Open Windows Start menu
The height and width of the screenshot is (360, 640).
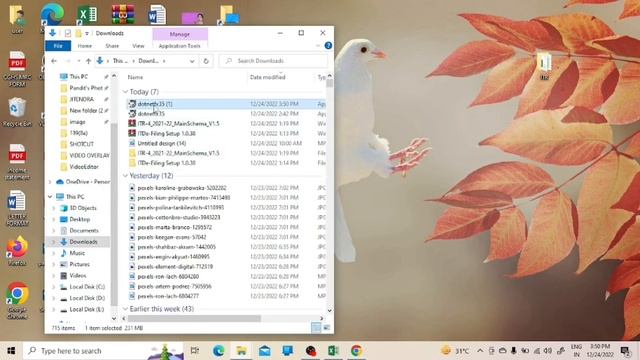click(11, 351)
